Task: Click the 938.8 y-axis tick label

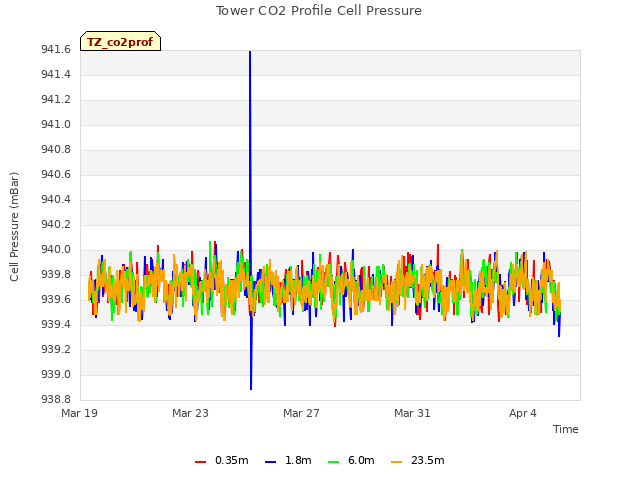Action: click(56, 399)
